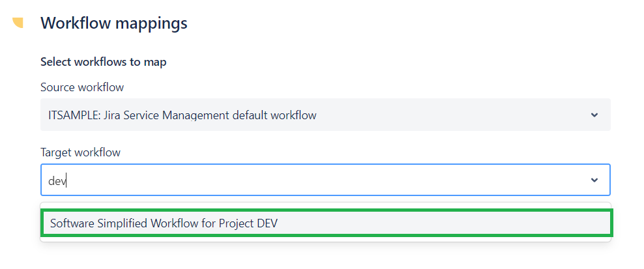Place cursor after typed text dev
This screenshot has width=644, height=269.
68,180
